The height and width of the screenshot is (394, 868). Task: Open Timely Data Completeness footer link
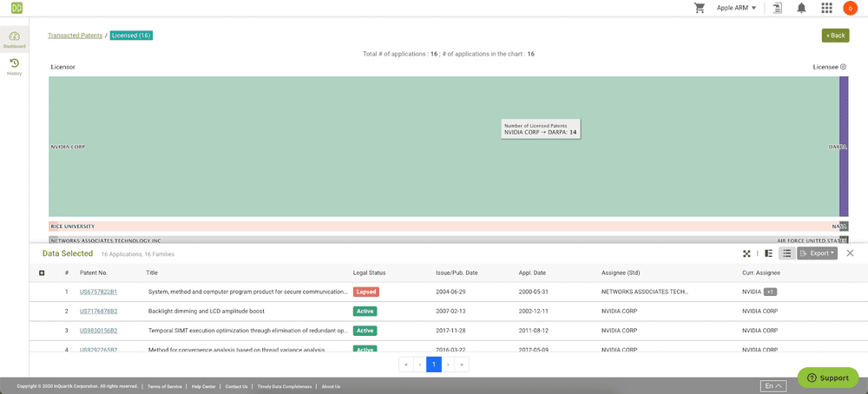285,386
